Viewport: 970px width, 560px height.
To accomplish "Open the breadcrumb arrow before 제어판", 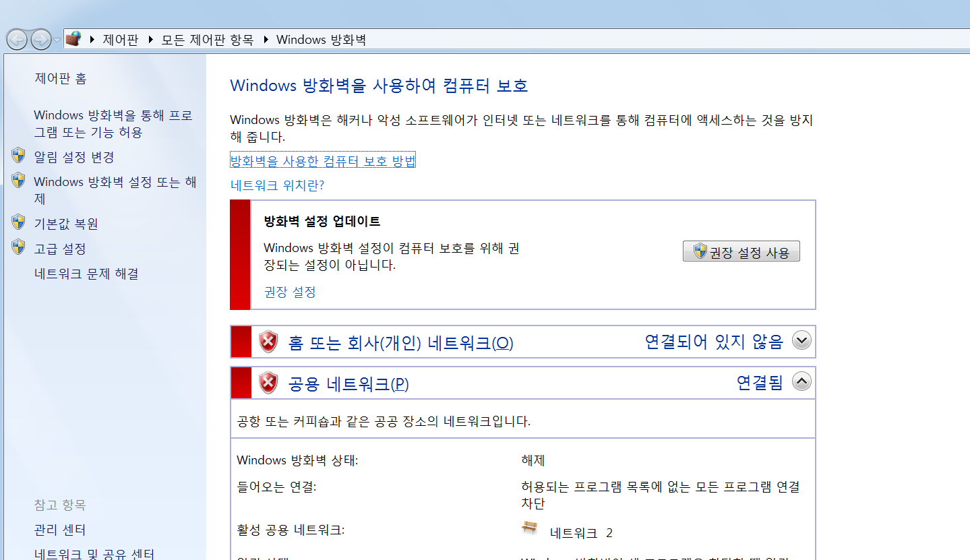I will 92,40.
